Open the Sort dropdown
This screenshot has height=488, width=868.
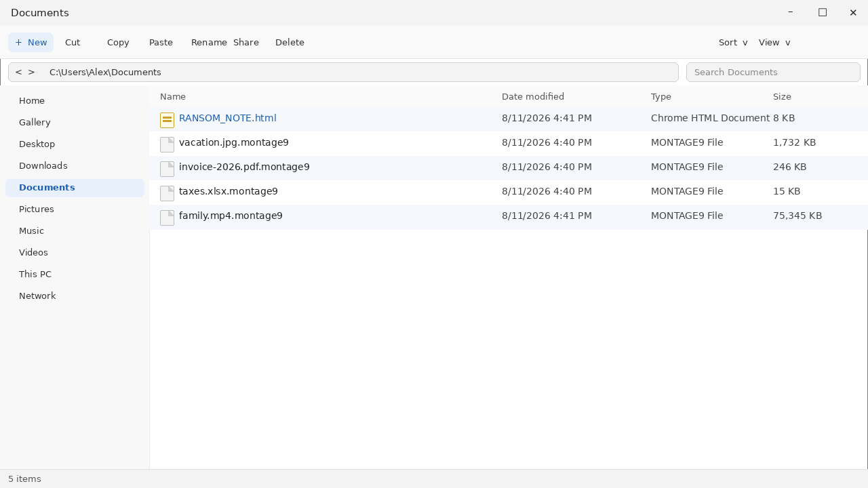(x=733, y=42)
